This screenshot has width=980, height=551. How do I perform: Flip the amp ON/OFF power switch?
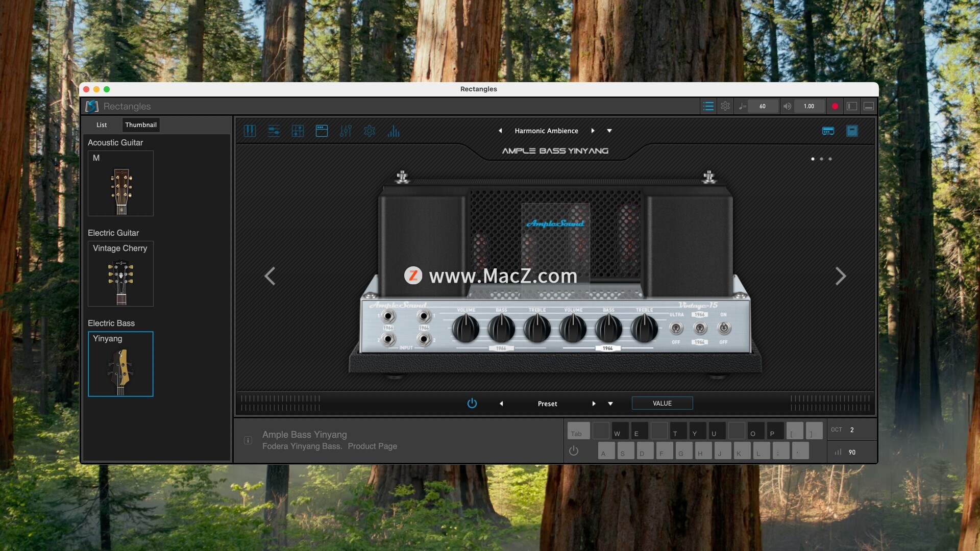tap(724, 328)
